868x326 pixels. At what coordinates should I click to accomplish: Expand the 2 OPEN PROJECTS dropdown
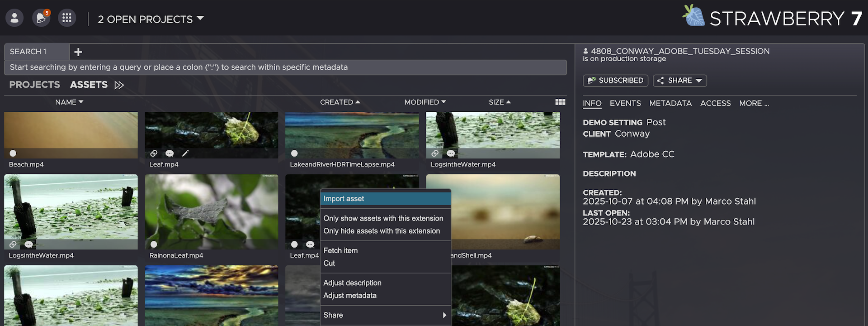pyautogui.click(x=151, y=19)
